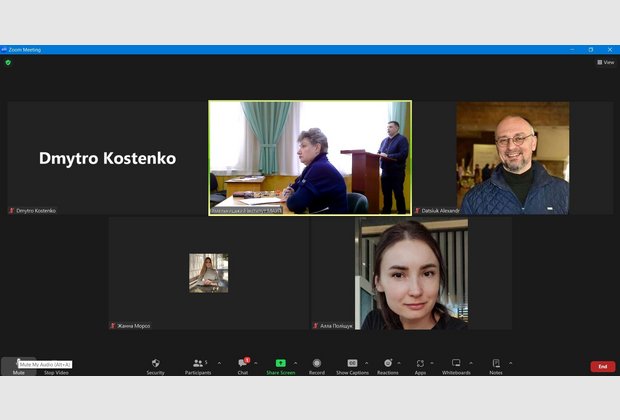
Task: Expand the Notes options caret
Action: pos(510,363)
